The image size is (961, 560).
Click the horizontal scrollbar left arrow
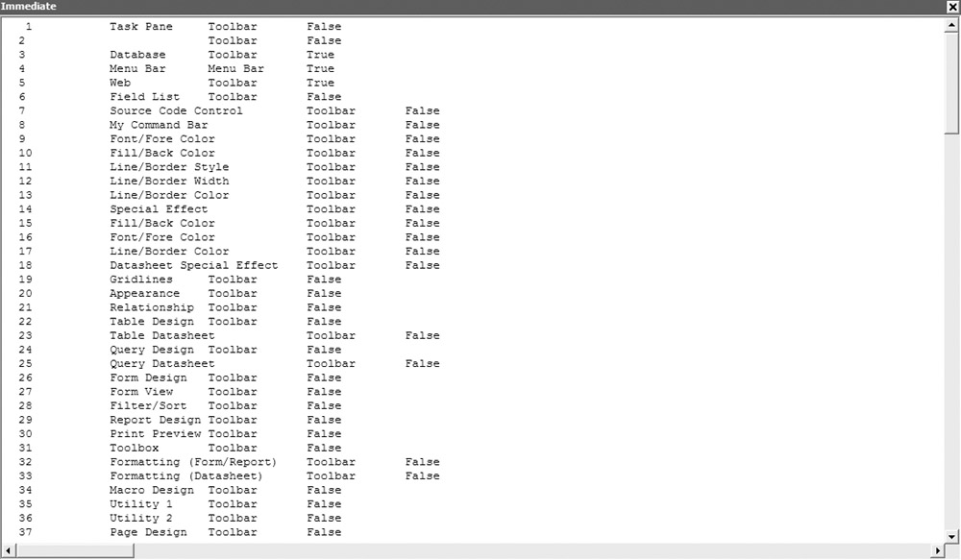(9, 551)
